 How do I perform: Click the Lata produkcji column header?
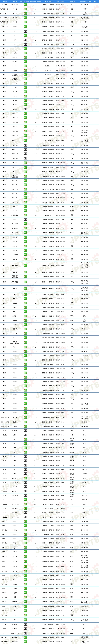pyautogui.click(x=48, y=1)
